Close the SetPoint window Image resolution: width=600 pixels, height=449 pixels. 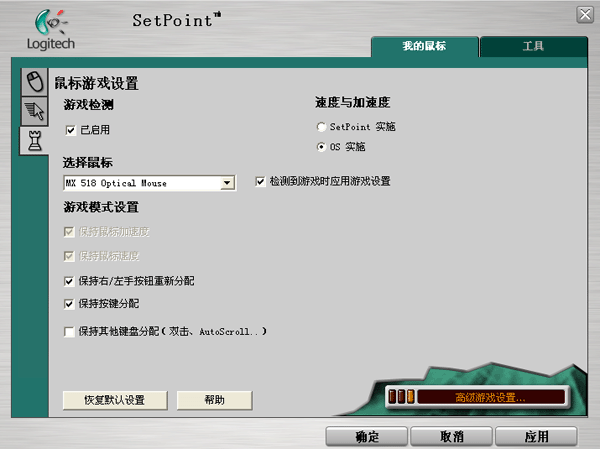(585, 15)
